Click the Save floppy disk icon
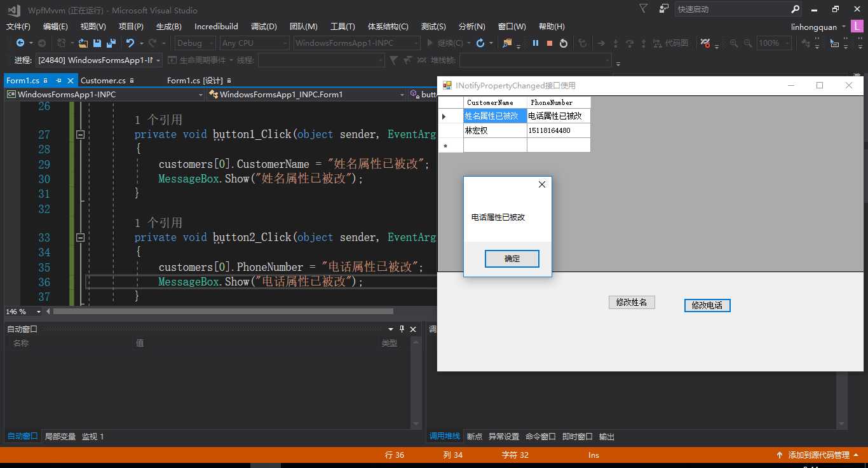Screen dimensions: 868x468 click(x=97, y=43)
